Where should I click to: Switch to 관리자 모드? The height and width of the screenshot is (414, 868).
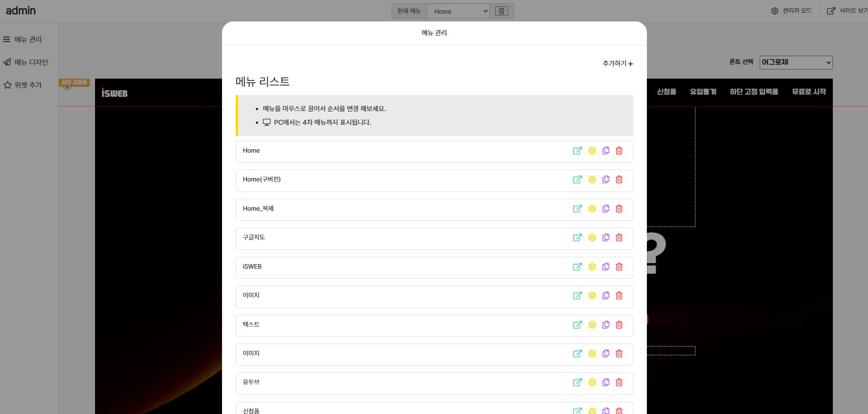click(x=792, y=11)
